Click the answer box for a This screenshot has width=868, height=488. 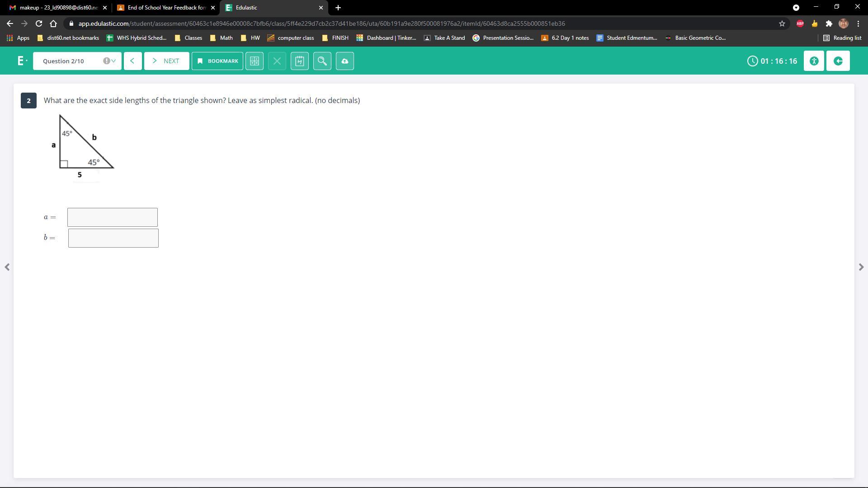[x=113, y=217]
